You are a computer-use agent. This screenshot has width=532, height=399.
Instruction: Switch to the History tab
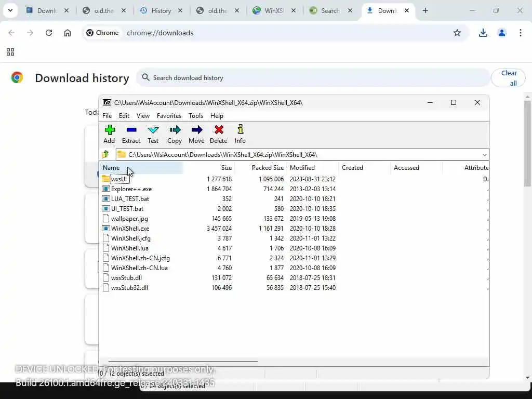pyautogui.click(x=161, y=10)
